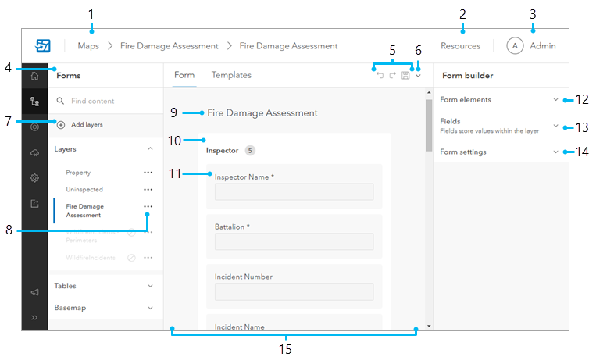
Task: Switch to the Templates tab
Action: [x=231, y=75]
